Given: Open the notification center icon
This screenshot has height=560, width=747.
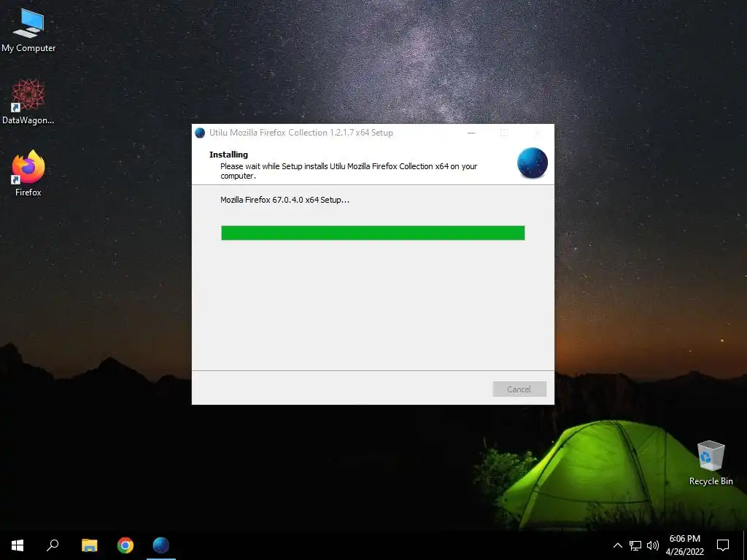Looking at the screenshot, I should point(723,545).
